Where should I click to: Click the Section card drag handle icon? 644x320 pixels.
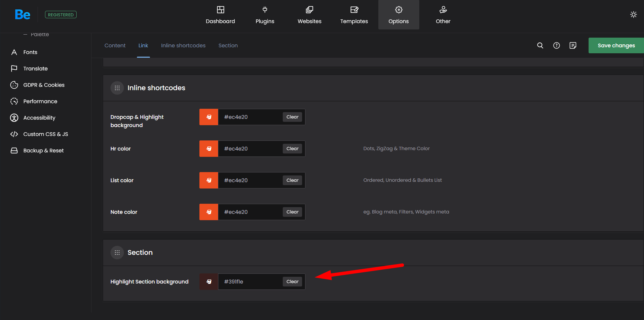(x=117, y=253)
